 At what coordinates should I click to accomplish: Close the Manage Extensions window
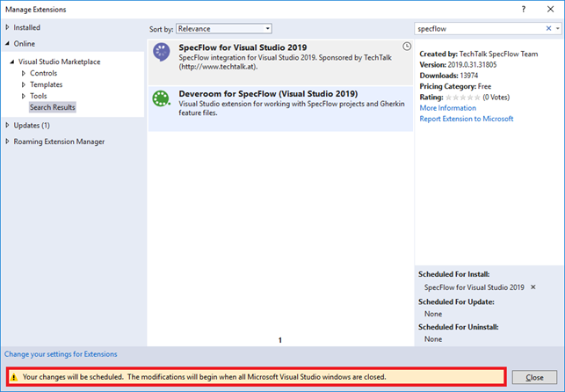tap(550, 10)
